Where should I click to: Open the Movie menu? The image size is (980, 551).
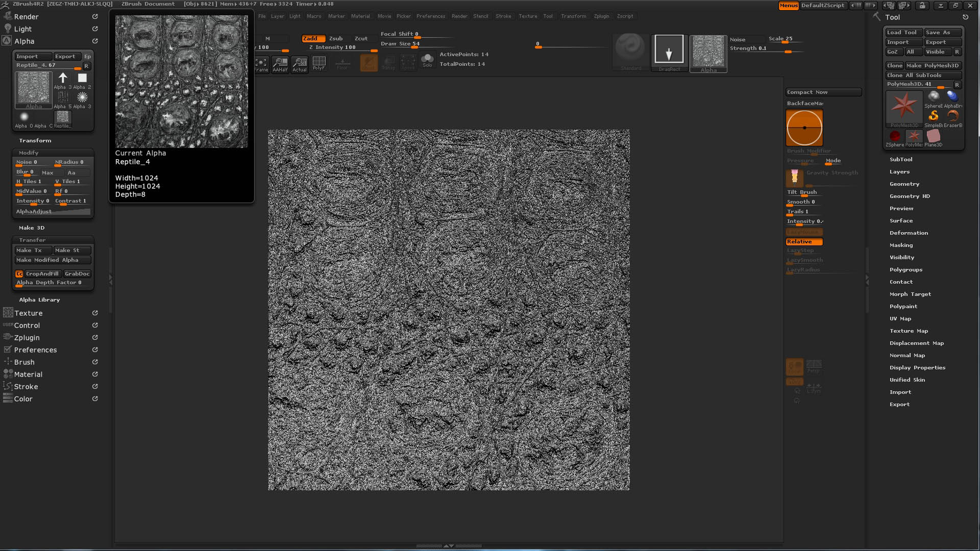[x=384, y=16]
